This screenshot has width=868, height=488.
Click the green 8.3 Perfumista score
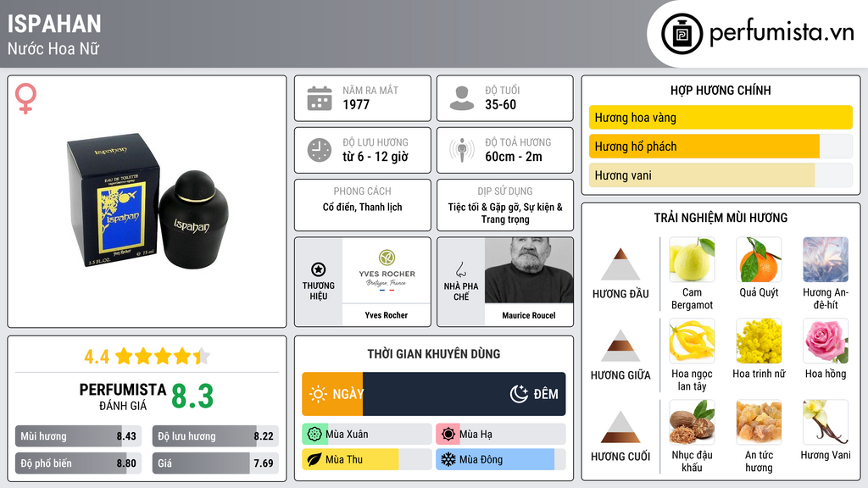point(192,396)
